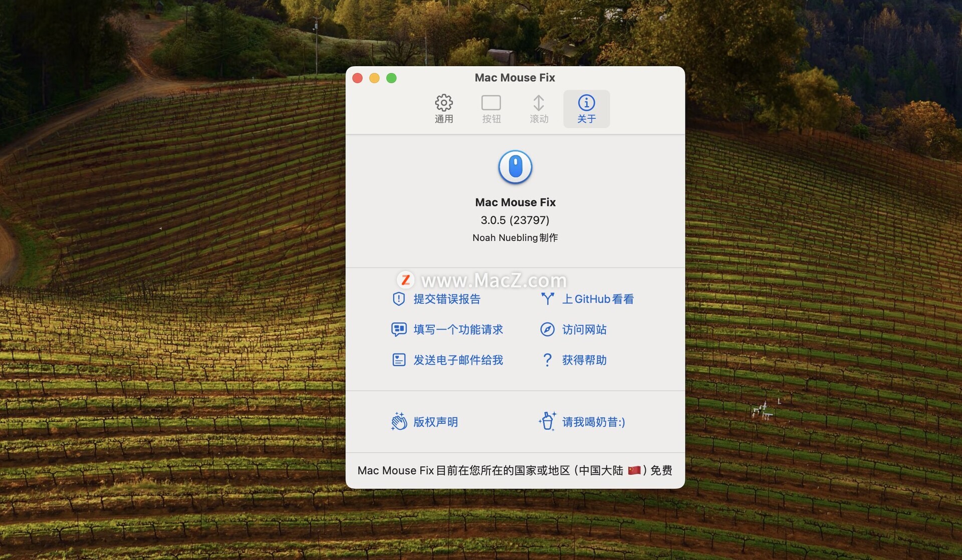Select the 滚动 tab label
Image resolution: width=962 pixels, height=560 pixels.
point(539,119)
